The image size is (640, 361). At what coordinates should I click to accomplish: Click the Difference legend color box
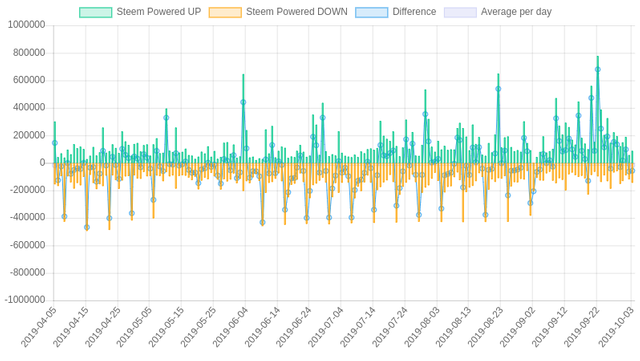(371, 12)
